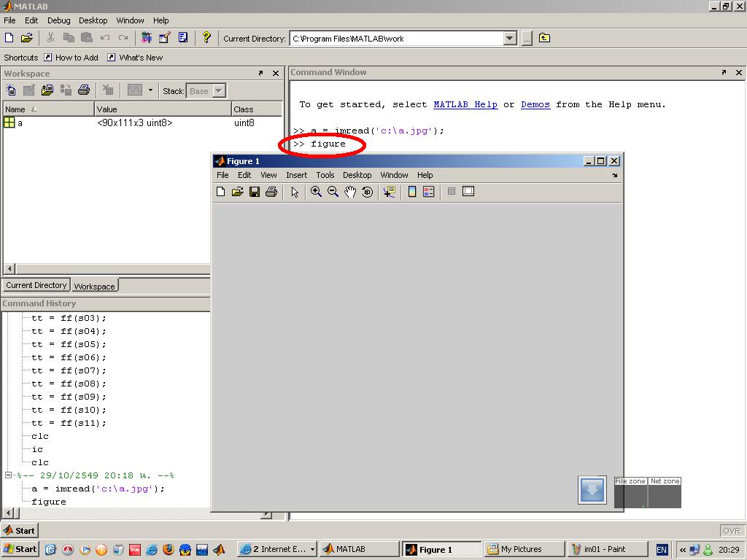The image size is (747, 560).
Task: Select the Zoom In tool
Action: tap(316, 192)
